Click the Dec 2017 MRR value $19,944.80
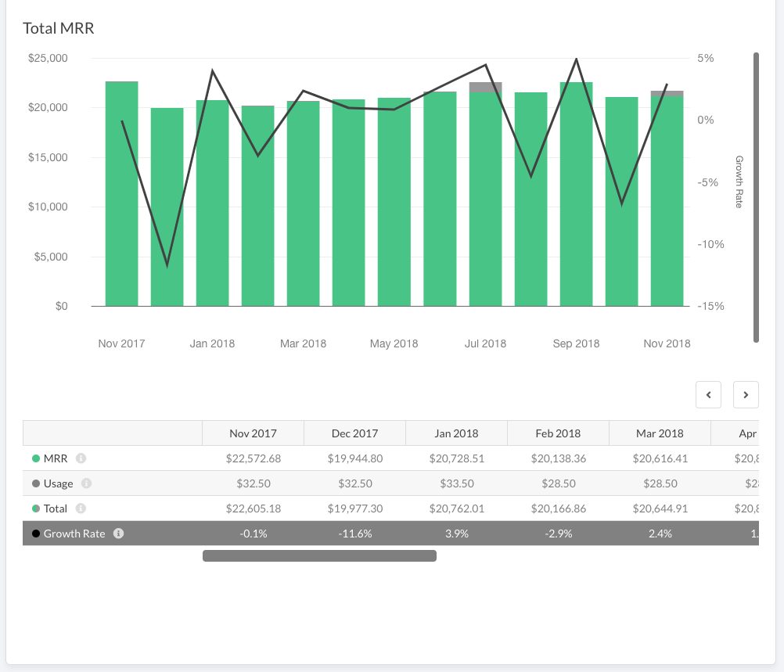This screenshot has width=784, height=672. [x=354, y=458]
